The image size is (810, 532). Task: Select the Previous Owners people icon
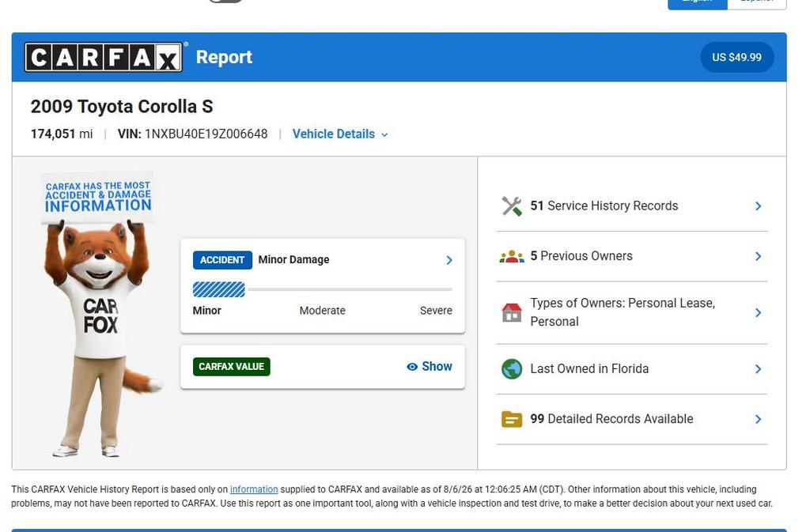tap(512, 256)
